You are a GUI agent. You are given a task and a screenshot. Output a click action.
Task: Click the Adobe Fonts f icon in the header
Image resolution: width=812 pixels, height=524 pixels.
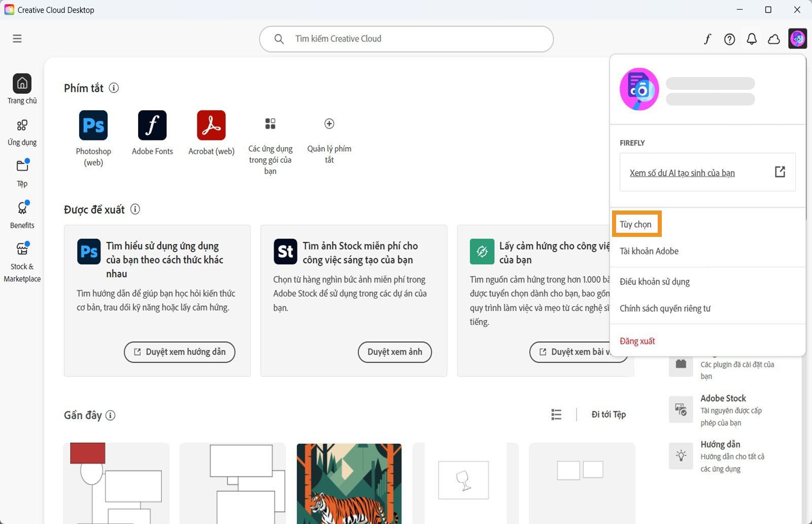click(x=707, y=39)
